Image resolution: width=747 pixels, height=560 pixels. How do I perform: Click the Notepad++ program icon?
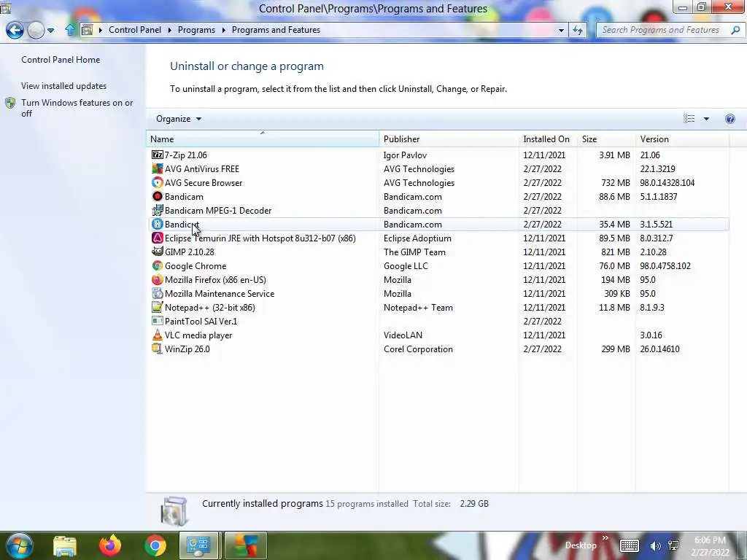pyautogui.click(x=158, y=307)
